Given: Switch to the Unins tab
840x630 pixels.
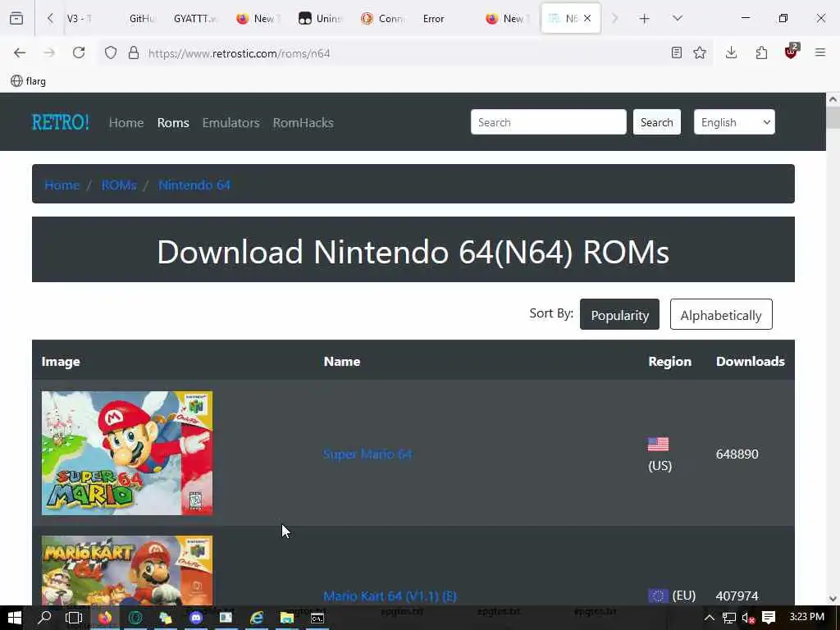Looking at the screenshot, I should [320, 19].
